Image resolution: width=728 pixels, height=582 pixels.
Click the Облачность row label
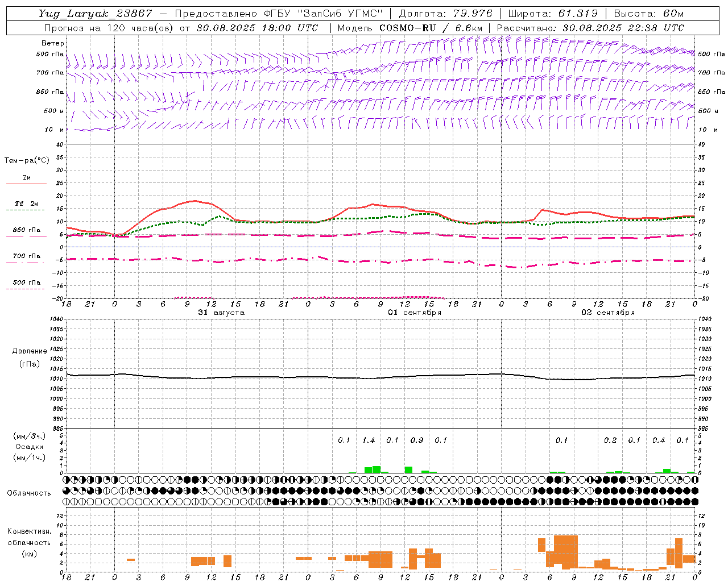[x=29, y=493]
